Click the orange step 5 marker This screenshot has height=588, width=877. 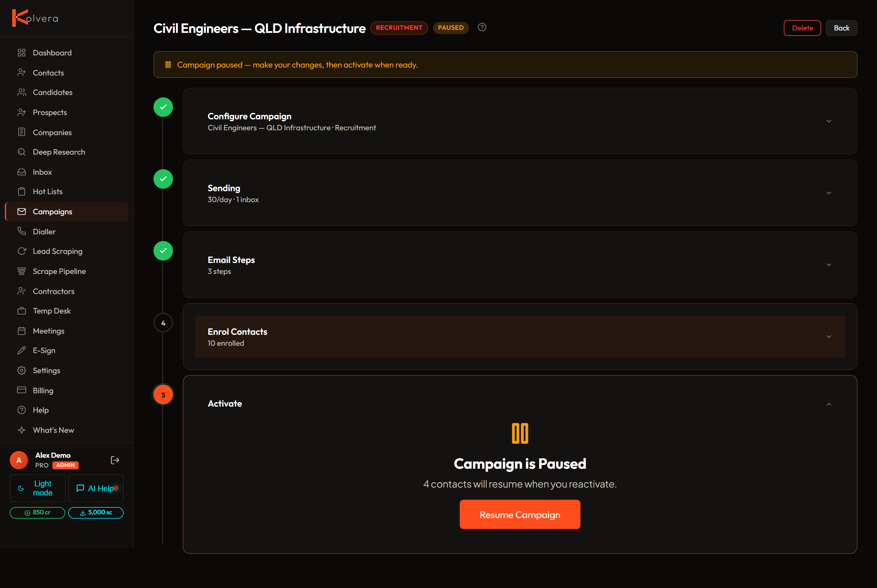click(x=163, y=395)
